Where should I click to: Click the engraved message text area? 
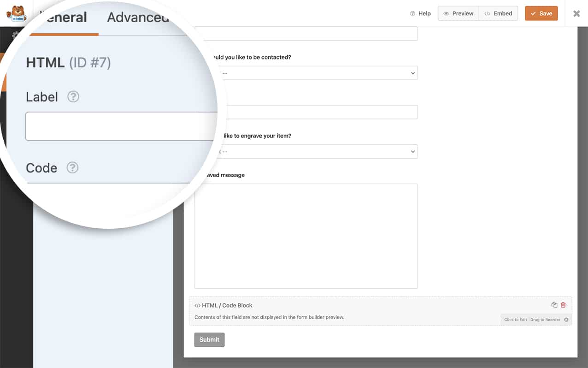(306, 235)
